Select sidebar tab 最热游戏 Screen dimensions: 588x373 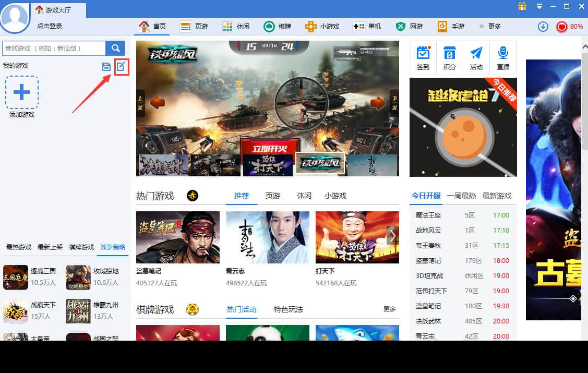click(x=19, y=247)
